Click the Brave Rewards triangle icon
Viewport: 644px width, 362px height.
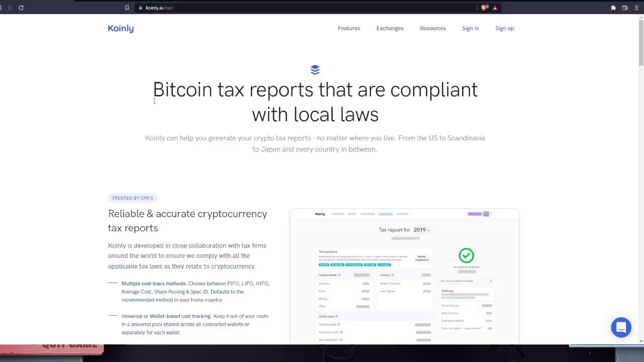click(x=495, y=8)
